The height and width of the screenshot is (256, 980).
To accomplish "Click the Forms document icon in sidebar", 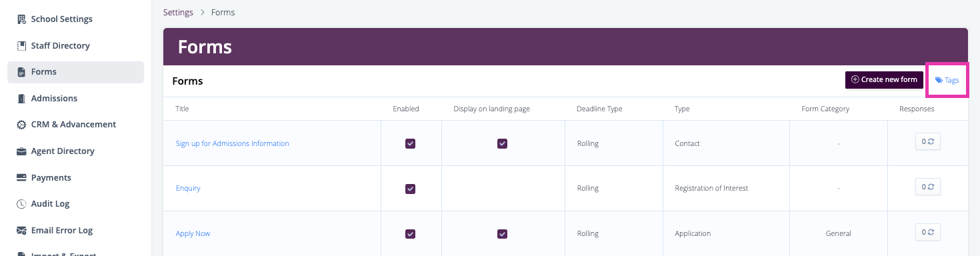I will [x=21, y=72].
